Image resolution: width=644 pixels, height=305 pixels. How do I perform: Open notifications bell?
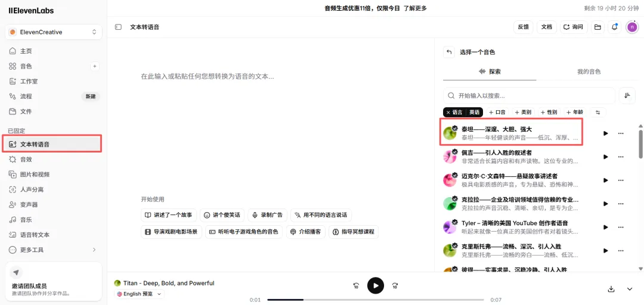[615, 27]
